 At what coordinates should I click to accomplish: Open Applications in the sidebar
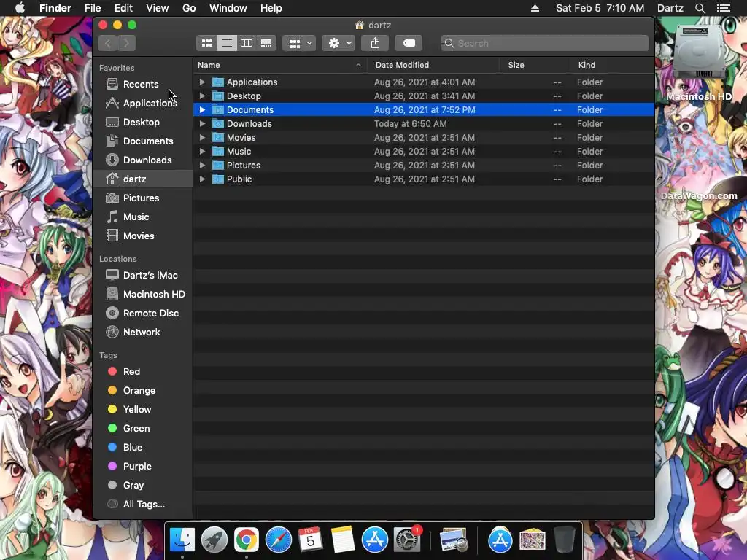(x=142, y=103)
